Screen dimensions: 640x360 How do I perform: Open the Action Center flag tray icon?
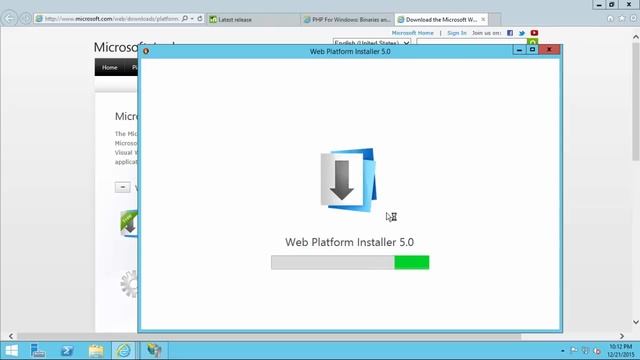click(x=573, y=350)
